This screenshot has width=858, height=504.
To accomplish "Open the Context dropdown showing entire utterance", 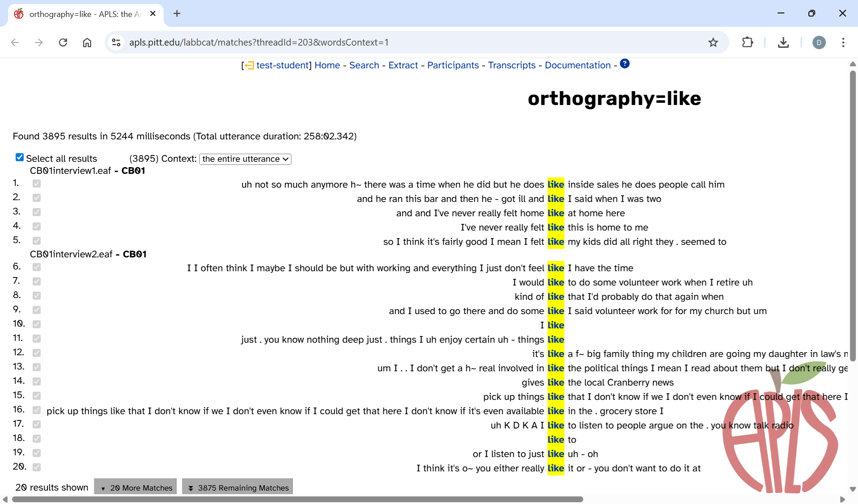I will (x=245, y=159).
